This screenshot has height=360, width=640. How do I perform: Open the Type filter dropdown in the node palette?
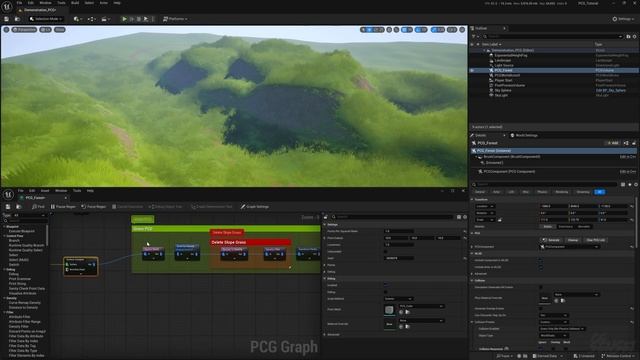(x=29, y=215)
